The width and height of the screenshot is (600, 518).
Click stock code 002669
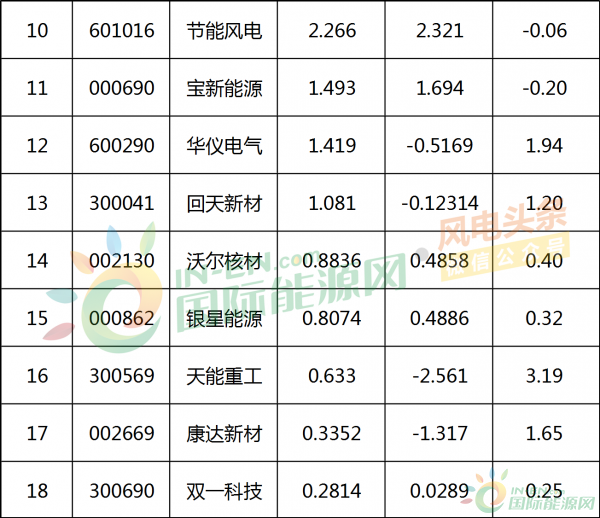[x=121, y=433]
